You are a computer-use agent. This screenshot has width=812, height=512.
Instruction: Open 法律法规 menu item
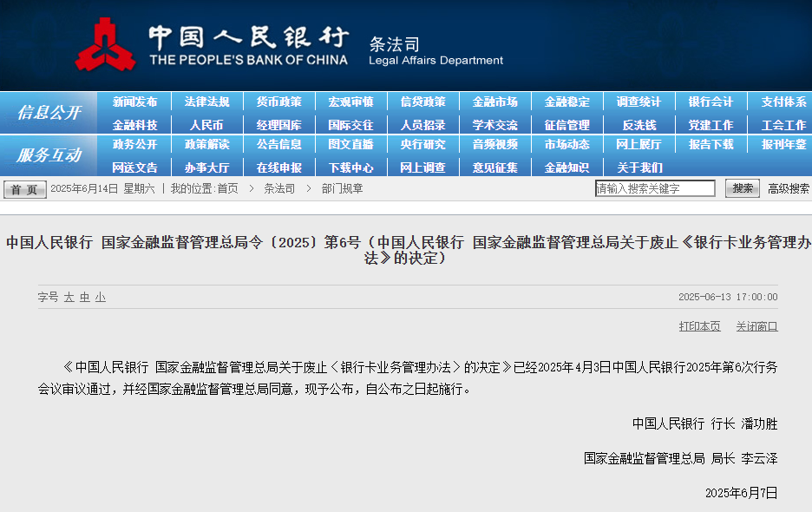coord(206,102)
